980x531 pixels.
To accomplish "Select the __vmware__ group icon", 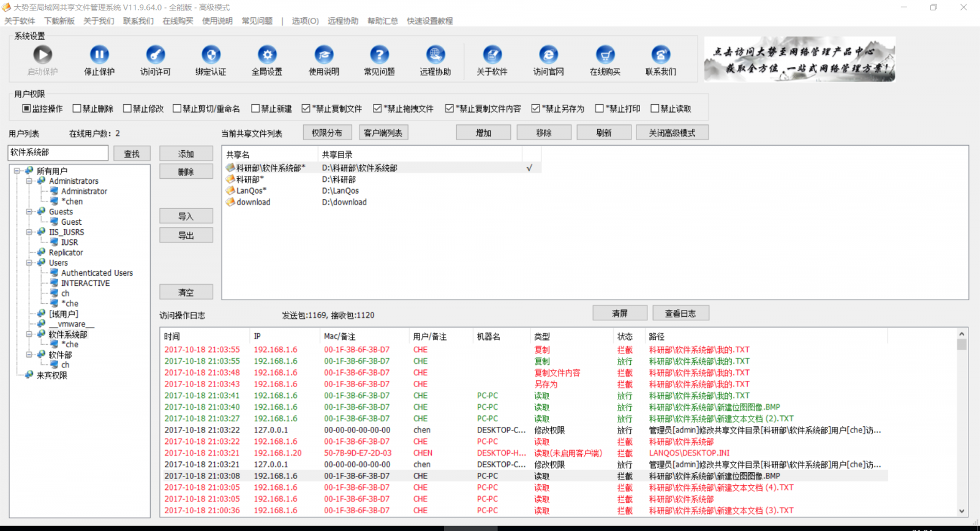I will pos(41,323).
